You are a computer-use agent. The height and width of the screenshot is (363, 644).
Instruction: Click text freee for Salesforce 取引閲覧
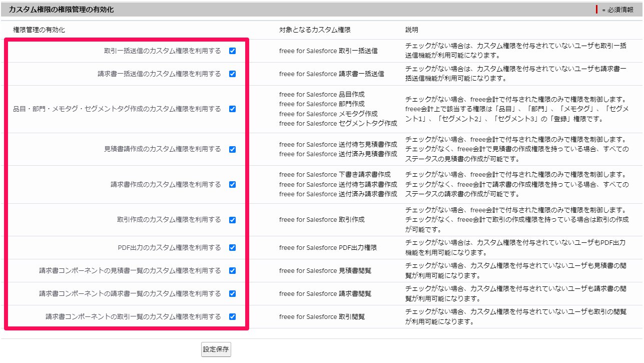pos(322,316)
